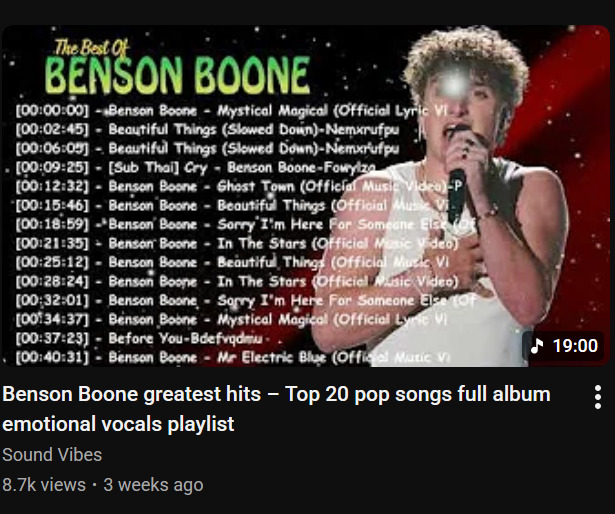Select the [00:09:25] Sub Thai Cry line

click(195, 168)
